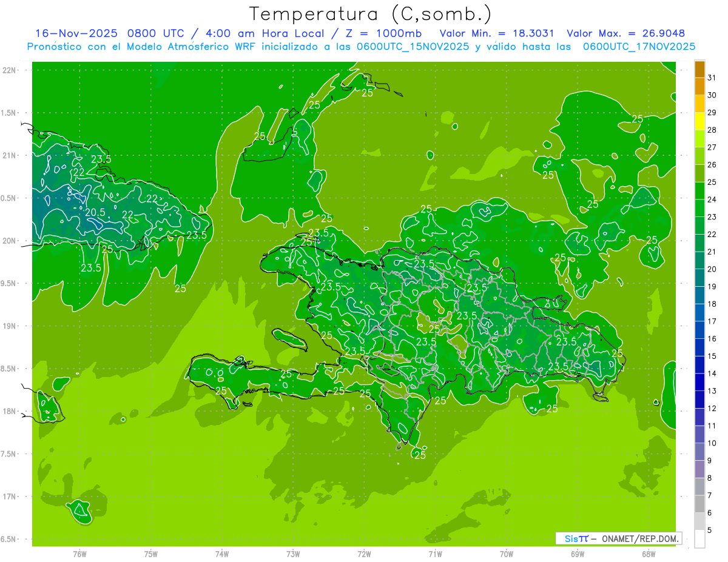The width and height of the screenshot is (728, 562).
Task: Click the '71W' longitude axis label
Action: tap(435, 554)
